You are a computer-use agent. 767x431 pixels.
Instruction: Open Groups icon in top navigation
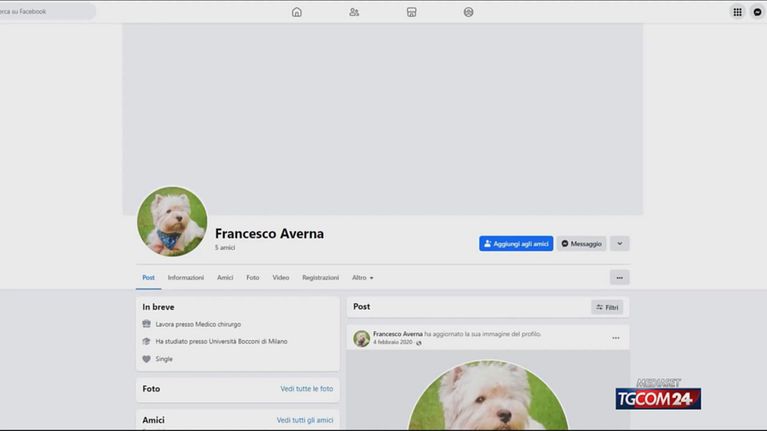[x=469, y=12]
